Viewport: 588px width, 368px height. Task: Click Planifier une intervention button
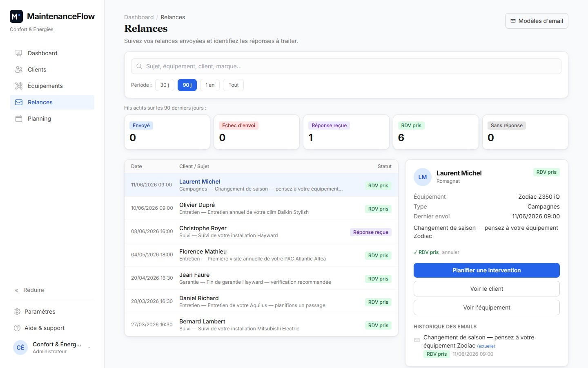pyautogui.click(x=487, y=270)
